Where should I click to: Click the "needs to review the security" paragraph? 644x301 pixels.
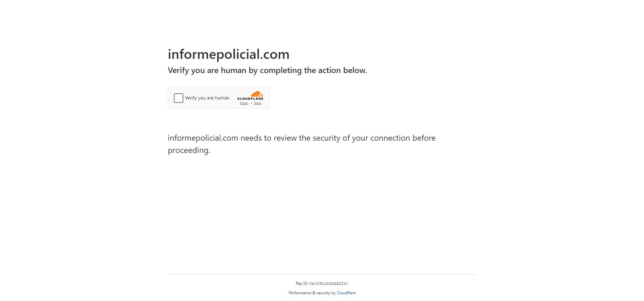pyautogui.click(x=301, y=138)
